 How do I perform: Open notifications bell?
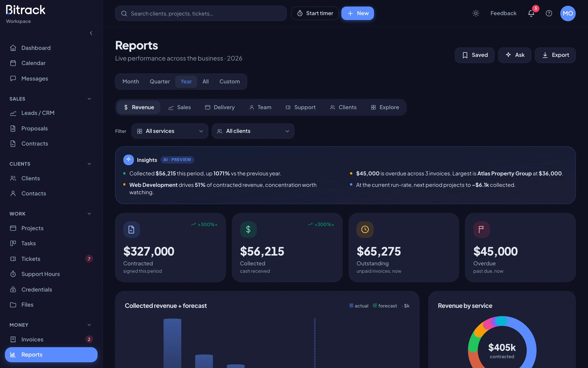coord(531,13)
